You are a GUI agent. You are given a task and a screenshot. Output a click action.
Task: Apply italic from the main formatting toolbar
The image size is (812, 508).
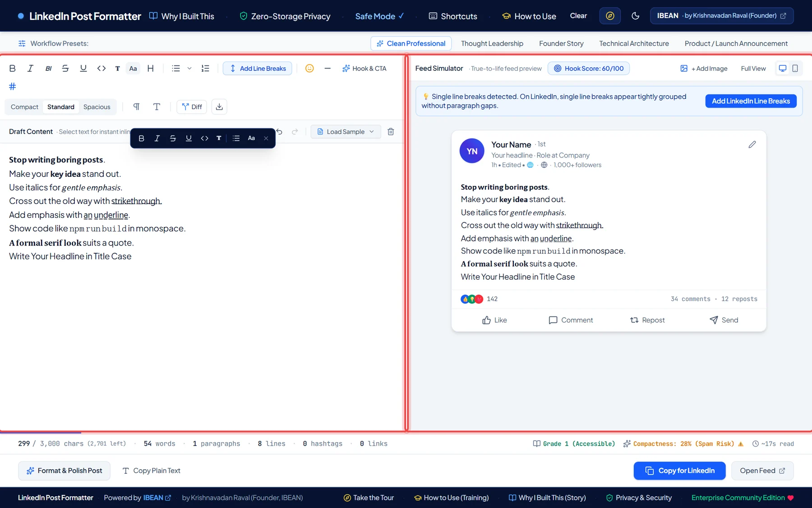tap(30, 69)
